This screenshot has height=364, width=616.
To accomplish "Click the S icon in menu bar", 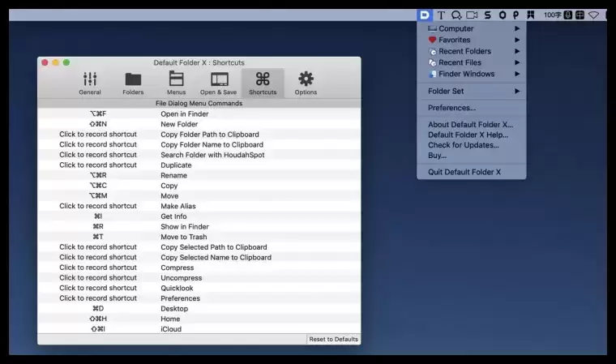I will (x=488, y=15).
